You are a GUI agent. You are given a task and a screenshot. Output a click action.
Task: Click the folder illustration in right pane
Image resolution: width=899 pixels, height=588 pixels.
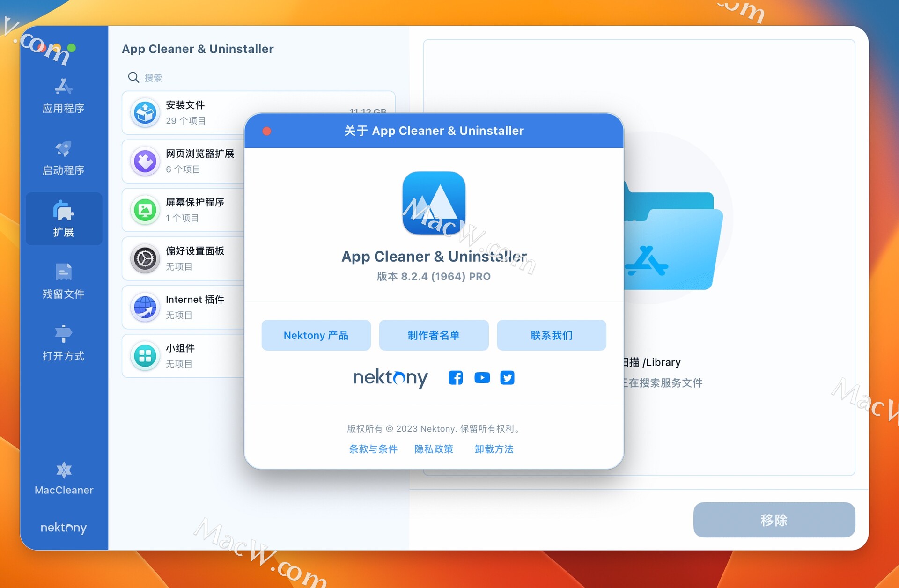(674, 236)
